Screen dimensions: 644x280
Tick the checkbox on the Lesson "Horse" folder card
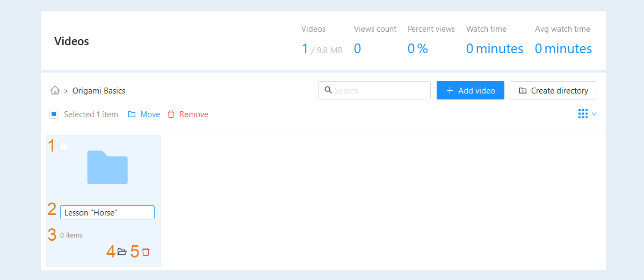click(64, 146)
